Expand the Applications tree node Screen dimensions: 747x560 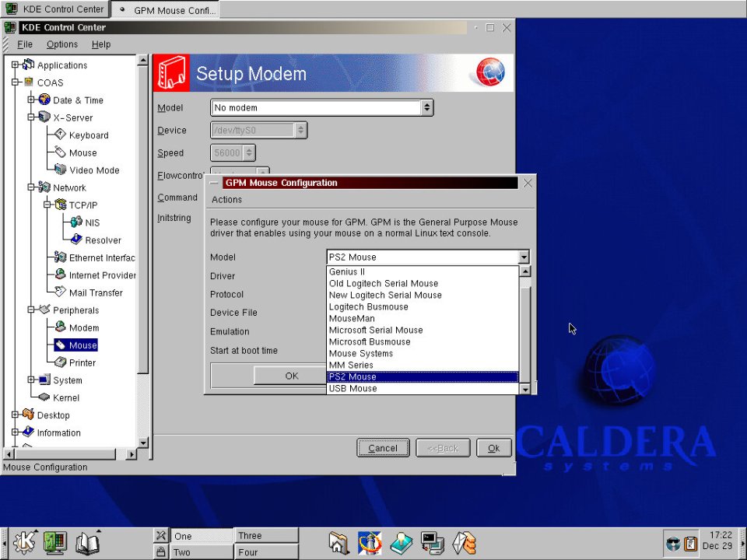coord(16,65)
